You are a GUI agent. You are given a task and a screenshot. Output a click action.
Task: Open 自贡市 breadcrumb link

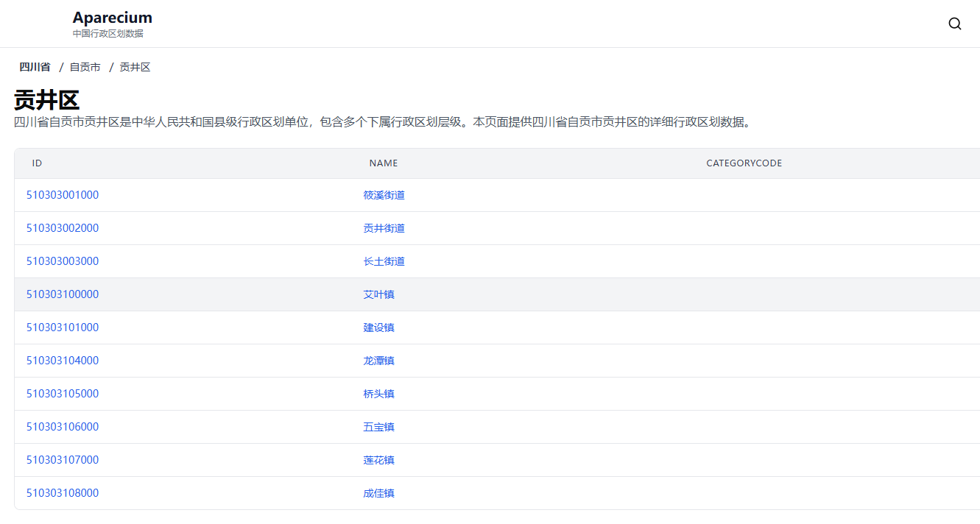click(x=85, y=67)
